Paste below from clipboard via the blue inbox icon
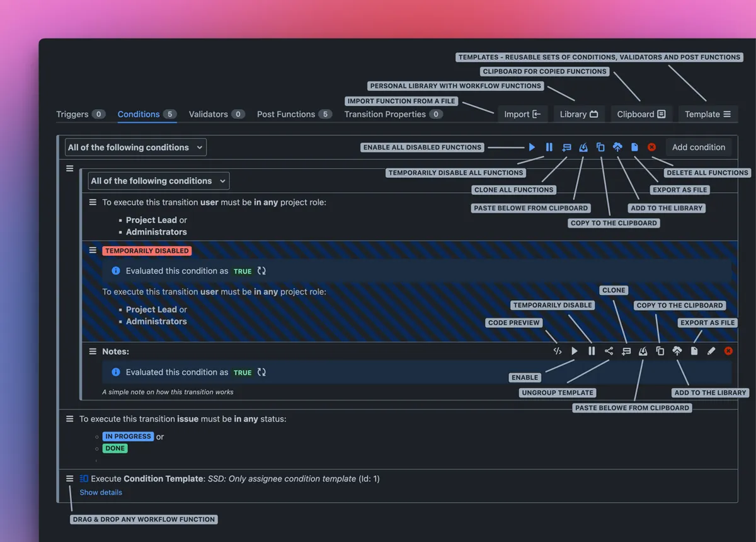The height and width of the screenshot is (542, 756). 583,147
